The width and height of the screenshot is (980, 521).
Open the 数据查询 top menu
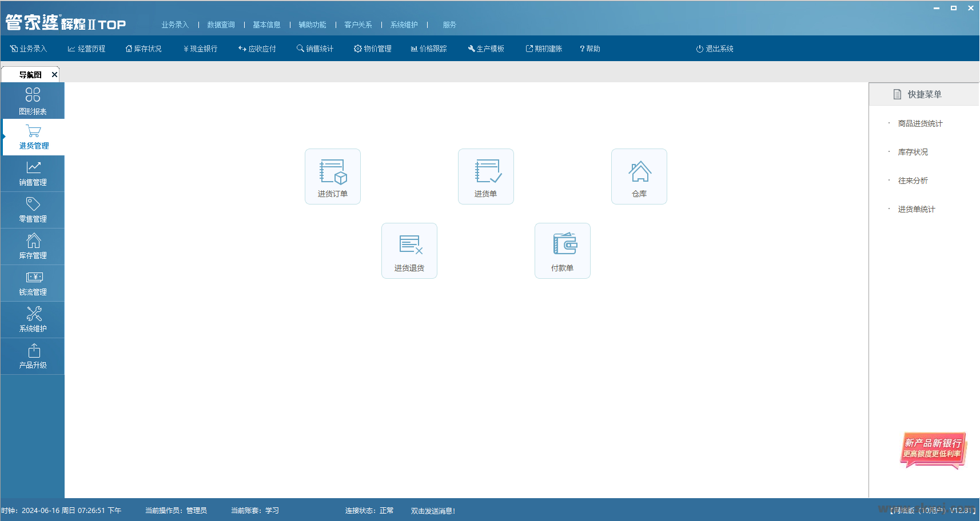[221, 25]
